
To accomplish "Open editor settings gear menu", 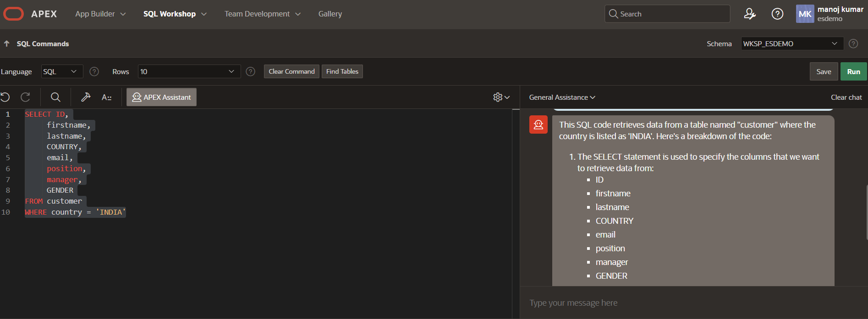I will point(501,97).
